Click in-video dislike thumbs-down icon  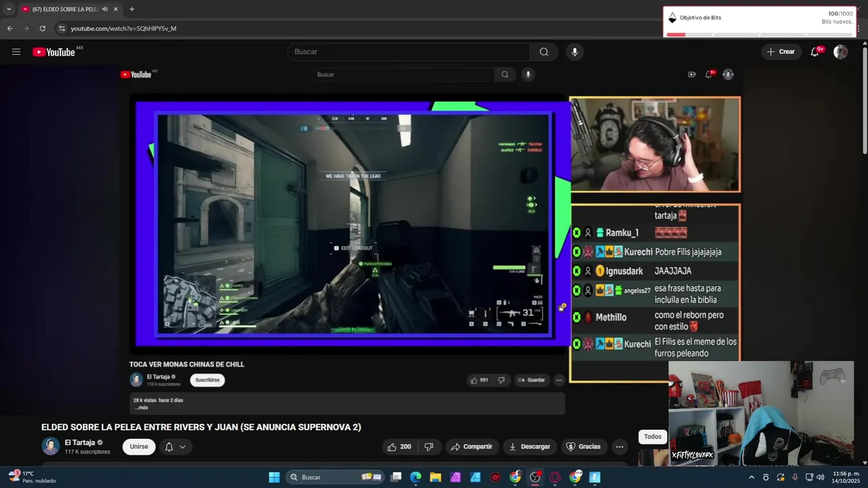click(x=501, y=380)
